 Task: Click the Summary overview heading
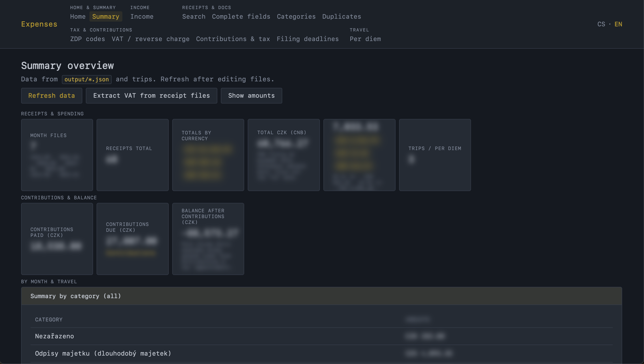click(67, 66)
